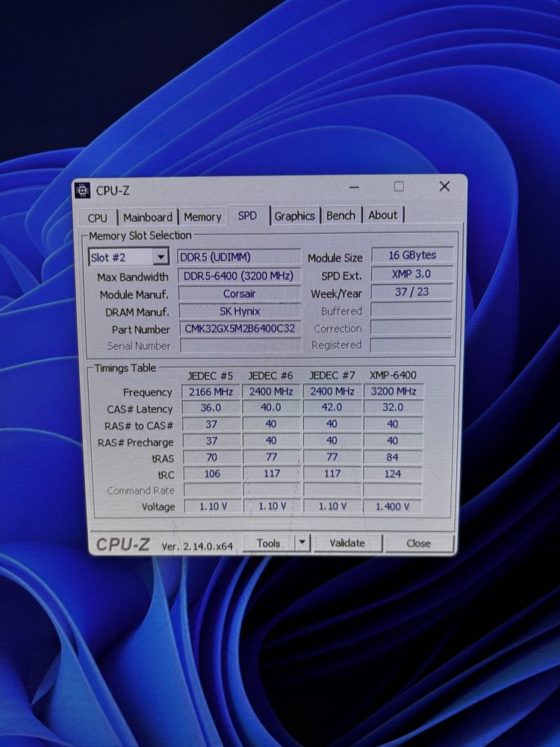Click the XMP-6400 column header
This screenshot has width=560, height=747.
click(x=393, y=376)
